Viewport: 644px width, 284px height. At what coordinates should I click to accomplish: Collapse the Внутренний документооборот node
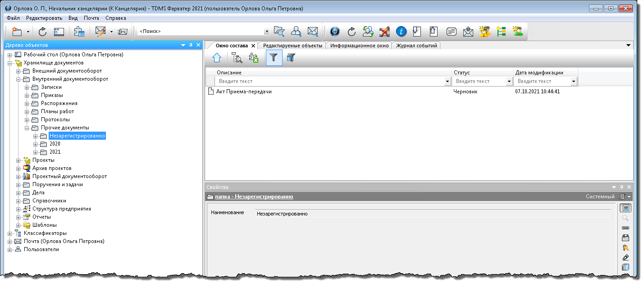[18, 79]
